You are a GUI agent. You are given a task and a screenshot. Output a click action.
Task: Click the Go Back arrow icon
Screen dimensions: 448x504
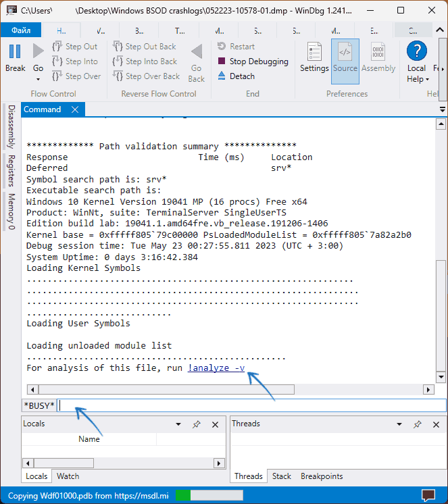point(197,52)
